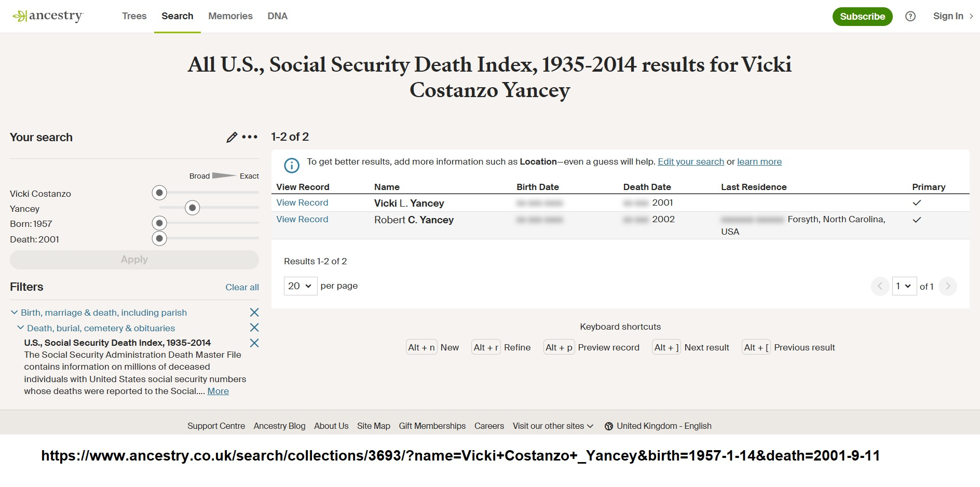Remove Birth, marriage & death filter X
Screen dimensions: 980x487
pos(254,312)
